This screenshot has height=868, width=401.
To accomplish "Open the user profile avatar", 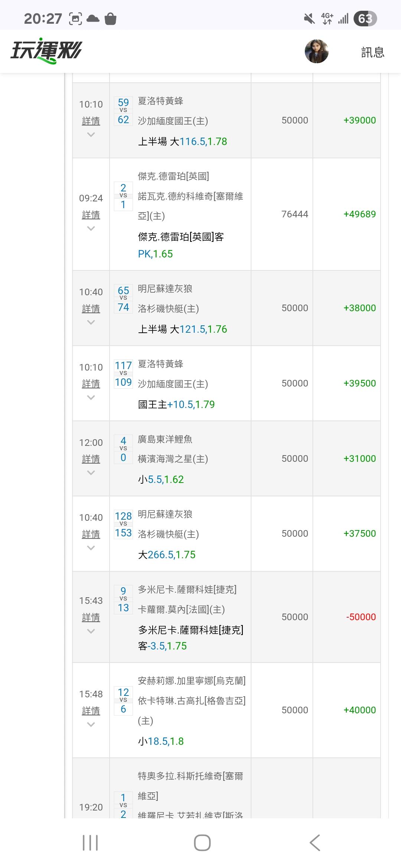I will (x=316, y=51).
